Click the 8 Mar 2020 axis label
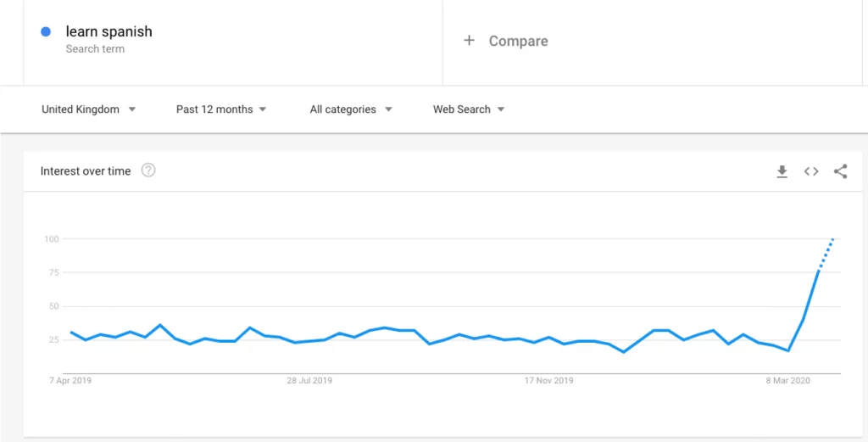 tap(787, 381)
